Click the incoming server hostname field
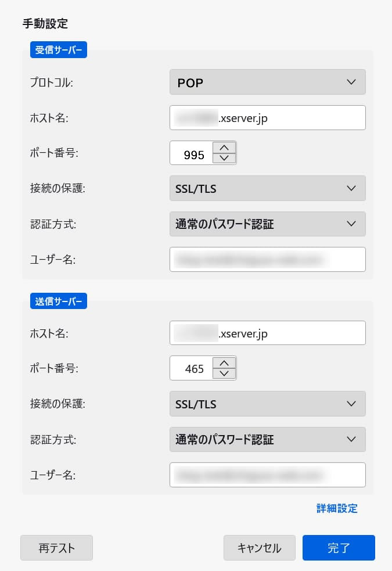This screenshot has width=392, height=571. point(267,118)
